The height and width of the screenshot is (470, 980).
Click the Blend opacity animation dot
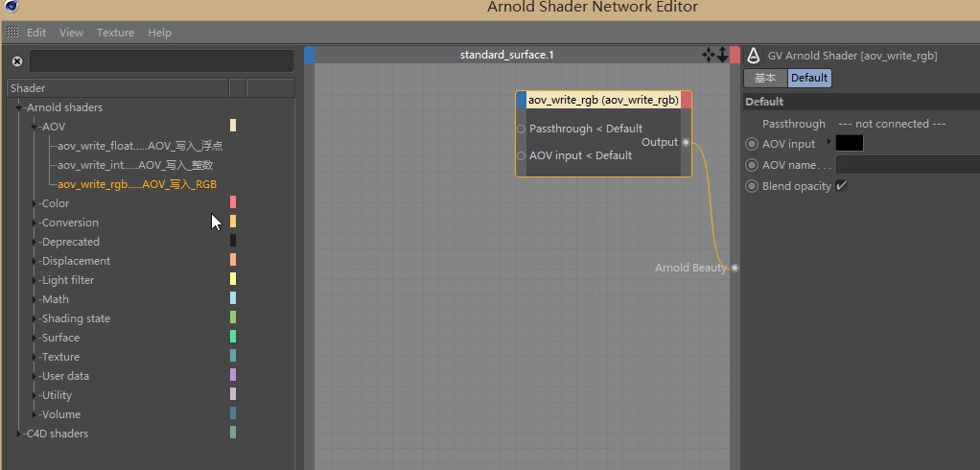pyautogui.click(x=752, y=186)
